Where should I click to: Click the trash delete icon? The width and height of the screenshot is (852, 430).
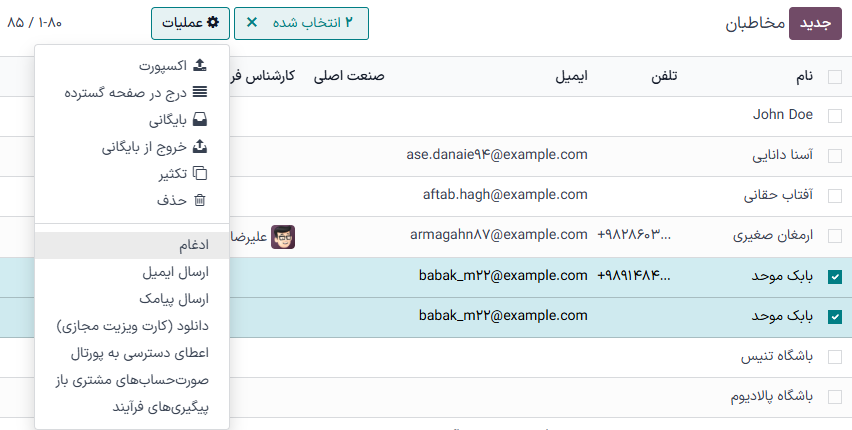pos(200,200)
